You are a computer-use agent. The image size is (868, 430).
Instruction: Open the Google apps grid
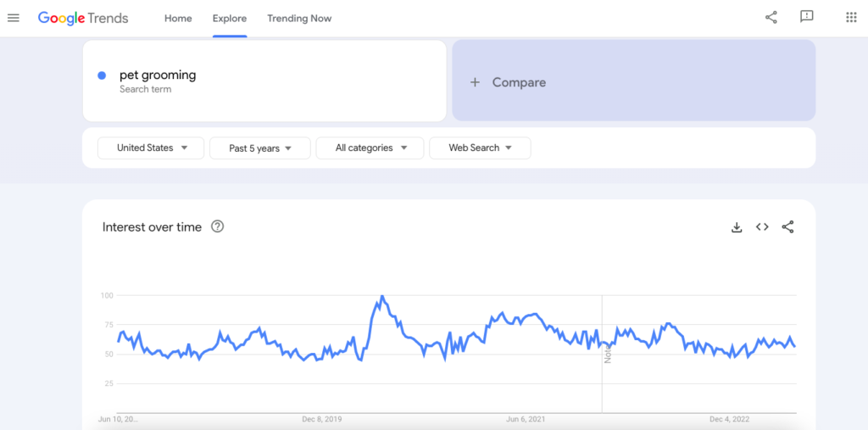[x=851, y=18]
